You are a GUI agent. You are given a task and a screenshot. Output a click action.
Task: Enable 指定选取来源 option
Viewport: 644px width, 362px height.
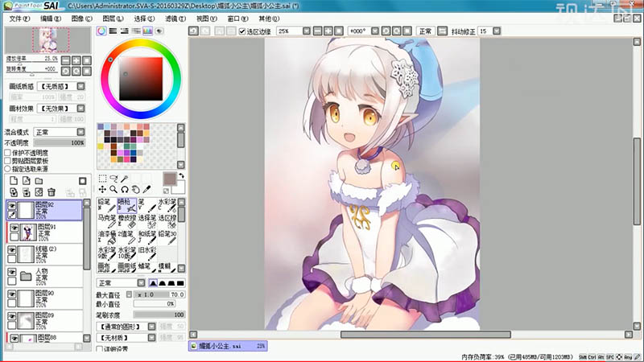[7, 169]
